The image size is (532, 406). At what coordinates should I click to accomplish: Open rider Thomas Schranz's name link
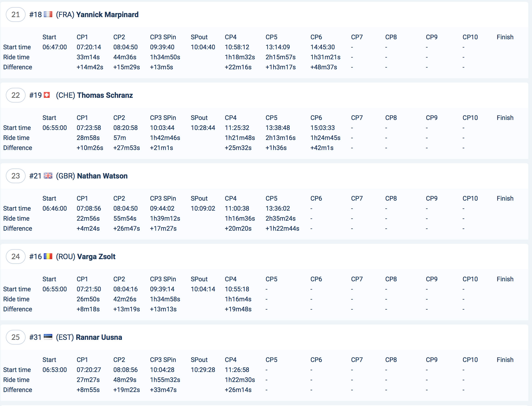[105, 95]
